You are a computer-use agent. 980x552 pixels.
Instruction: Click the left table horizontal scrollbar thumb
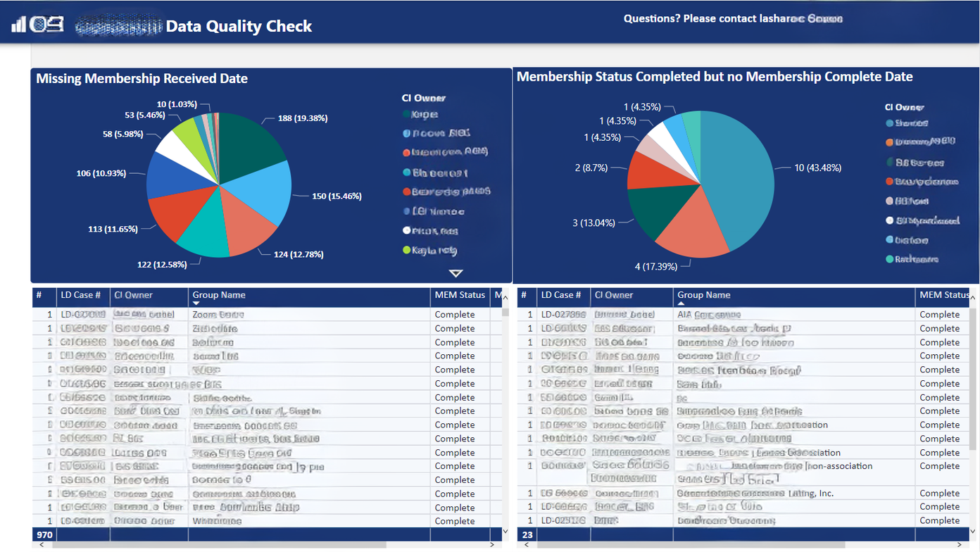(x=219, y=544)
